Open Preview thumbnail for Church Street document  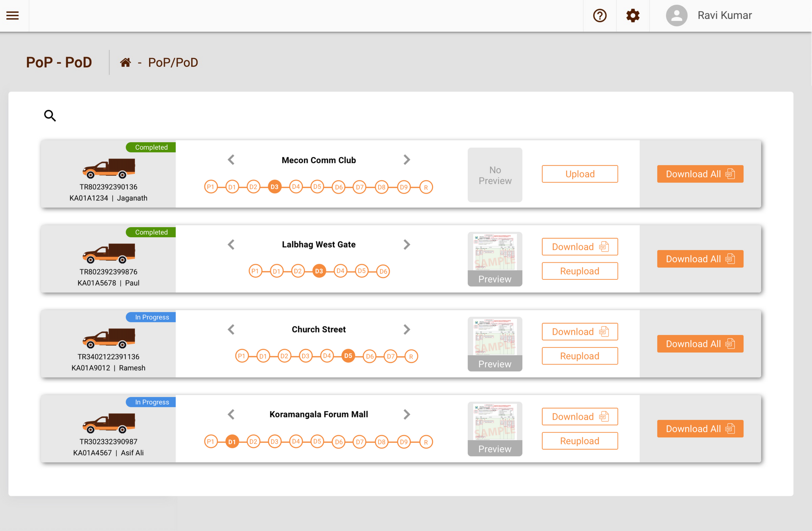click(495, 344)
